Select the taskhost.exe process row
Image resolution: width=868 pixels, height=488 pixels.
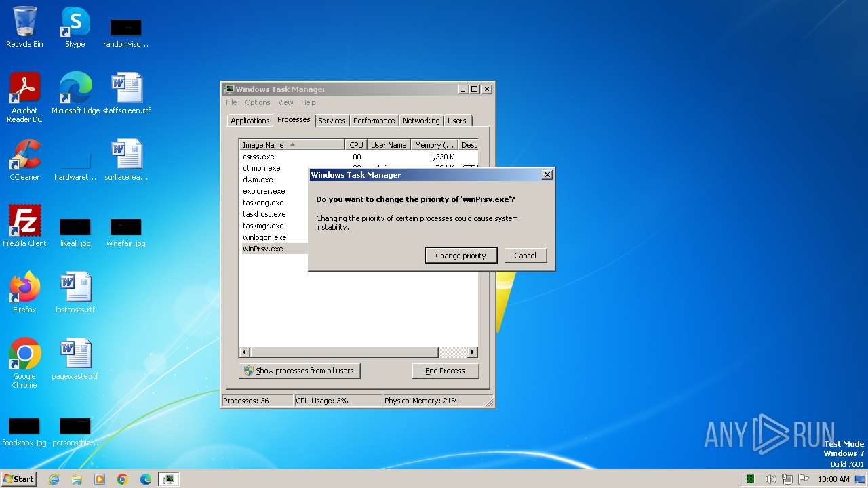pyautogui.click(x=274, y=214)
